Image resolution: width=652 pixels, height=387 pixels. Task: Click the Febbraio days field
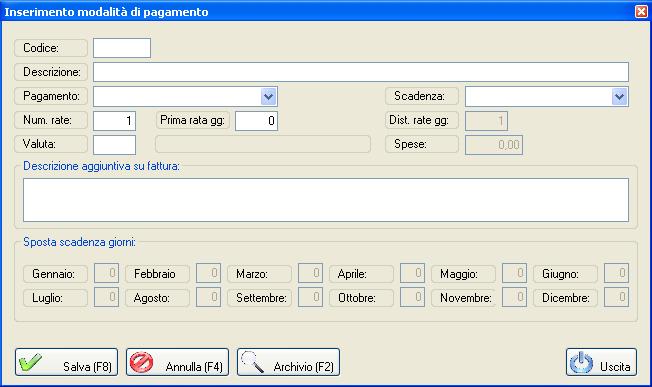208,273
